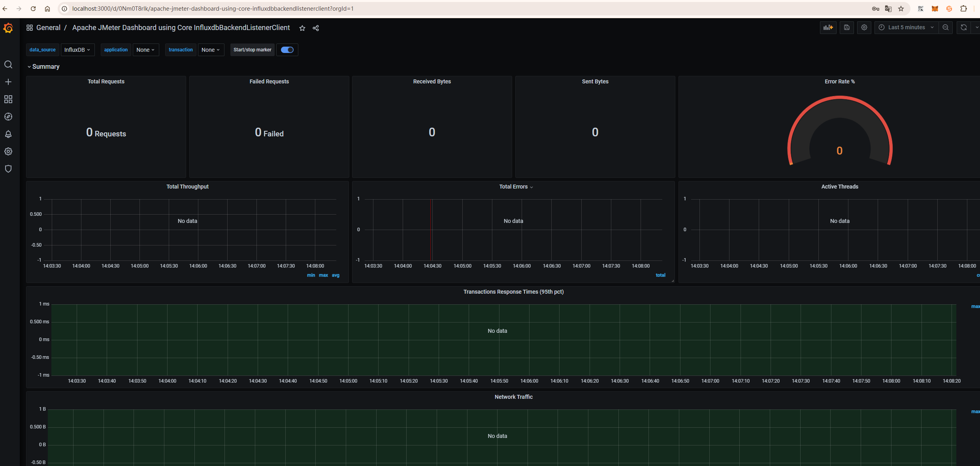Toggle the avg legend series in Throughput

(335, 275)
